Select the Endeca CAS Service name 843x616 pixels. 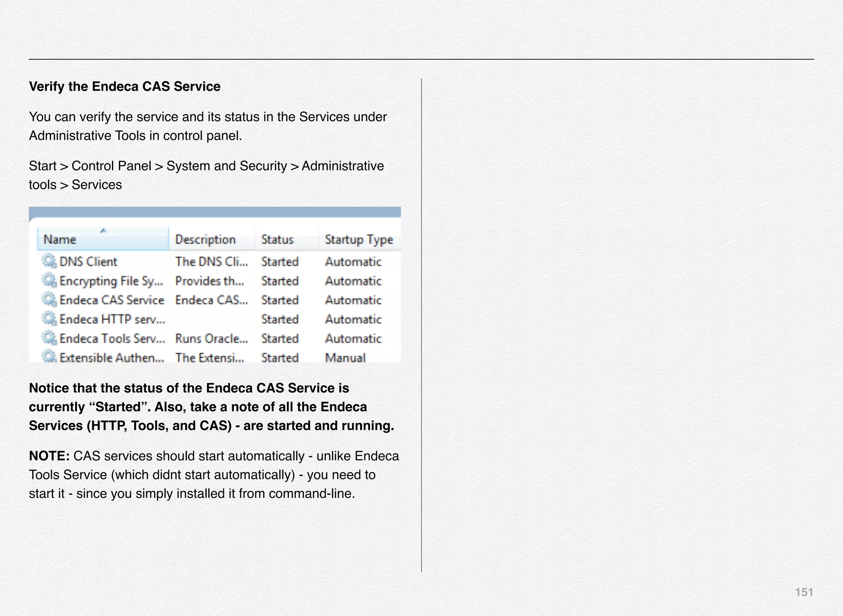coord(112,300)
